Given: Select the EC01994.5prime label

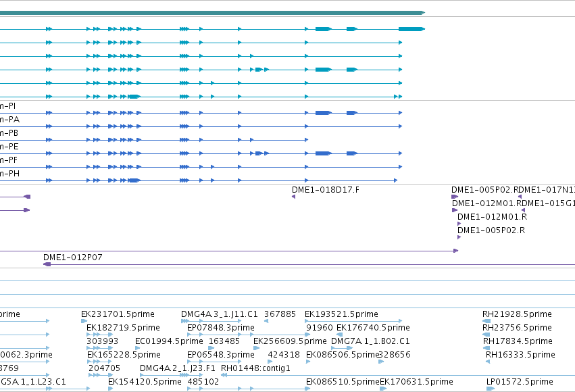Looking at the screenshot, I should (x=169, y=341).
